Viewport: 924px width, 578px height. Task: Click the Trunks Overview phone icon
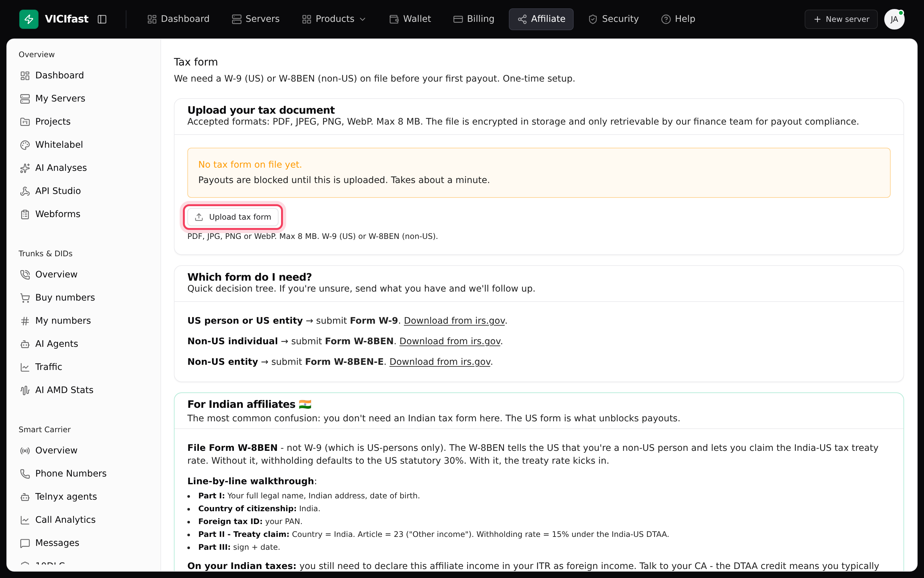pyautogui.click(x=25, y=275)
